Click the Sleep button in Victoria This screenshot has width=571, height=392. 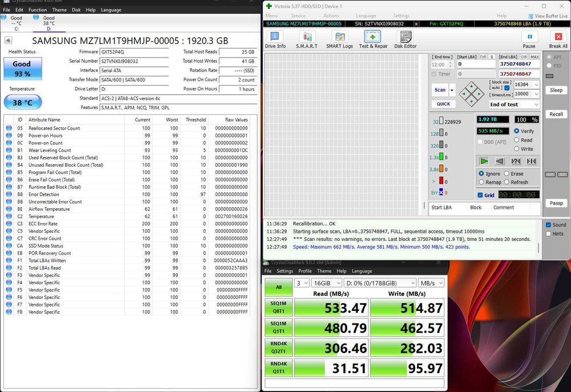(556, 90)
